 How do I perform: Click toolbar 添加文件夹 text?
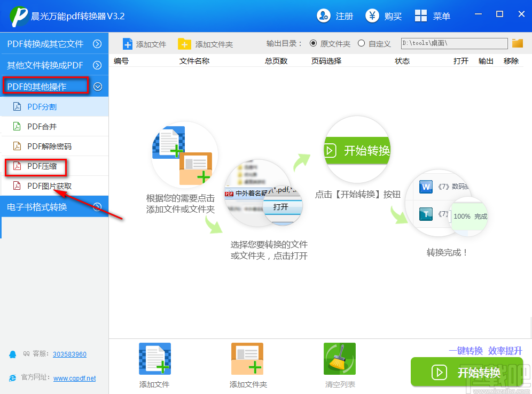coord(214,44)
